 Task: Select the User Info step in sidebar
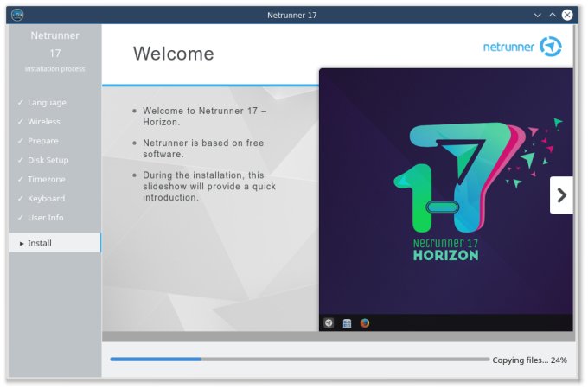pyautogui.click(x=45, y=217)
